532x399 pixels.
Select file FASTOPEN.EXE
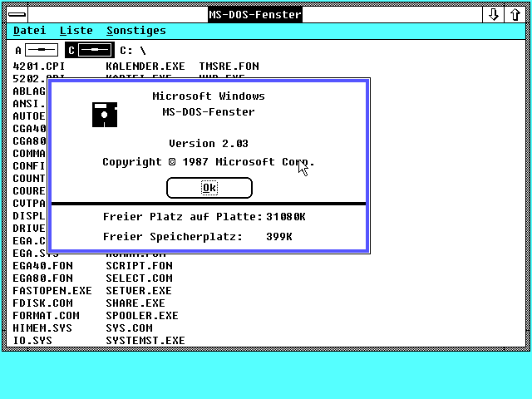pos(52,291)
